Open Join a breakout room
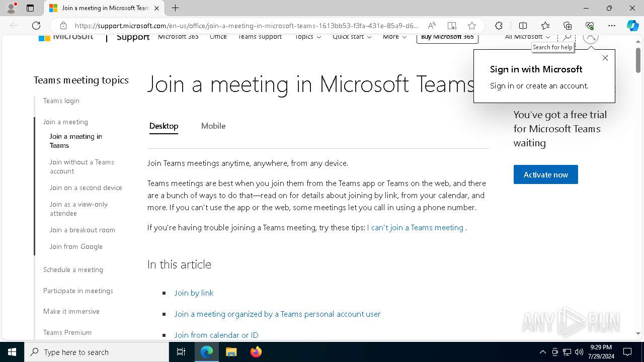 click(82, 230)
